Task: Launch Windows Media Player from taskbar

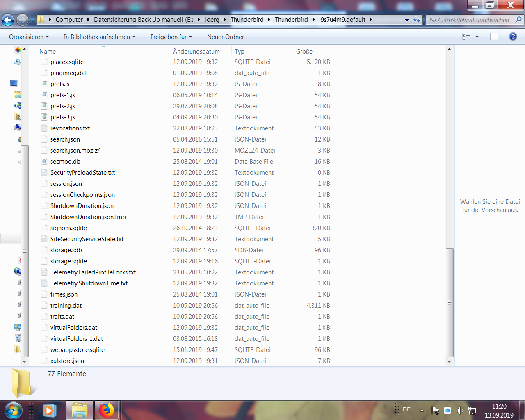Action: 50,410
